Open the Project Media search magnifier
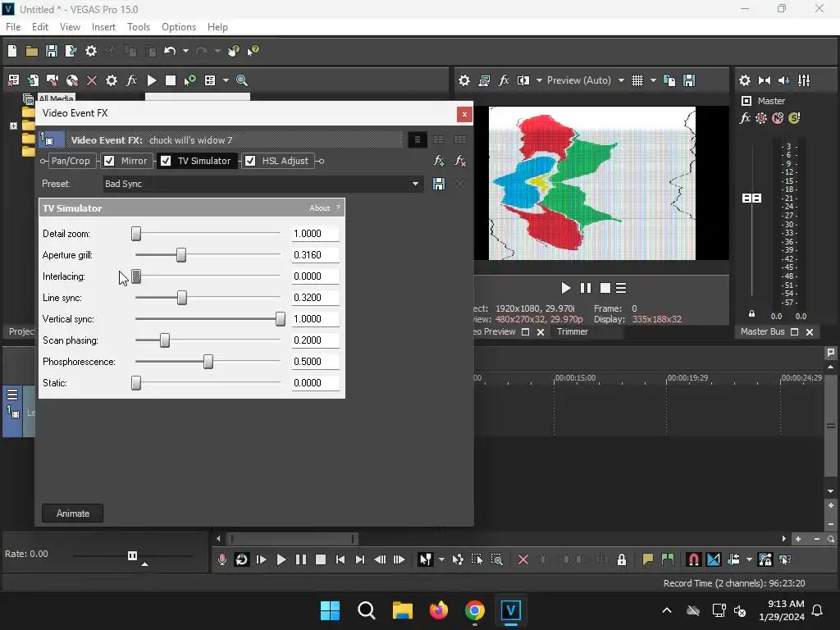Image resolution: width=840 pixels, height=630 pixels. pos(242,80)
